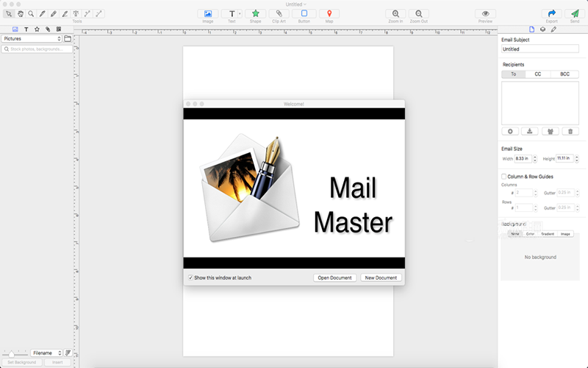Select the BCC recipients tab

point(564,74)
